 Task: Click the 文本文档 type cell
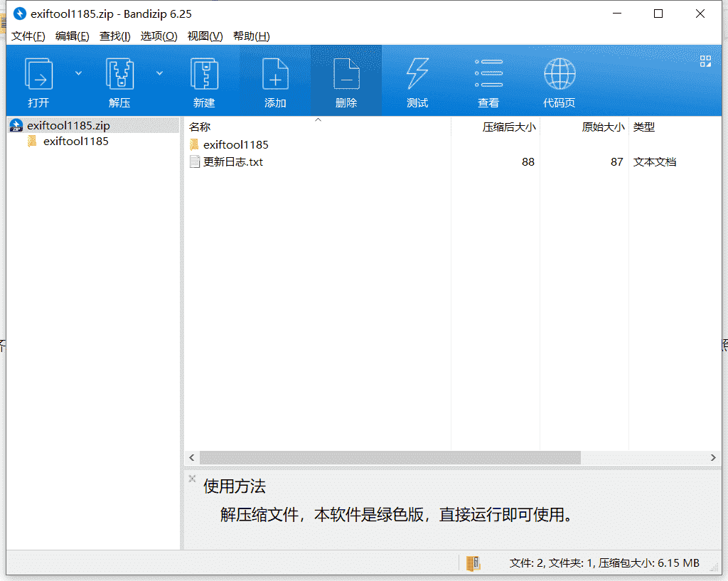[655, 162]
